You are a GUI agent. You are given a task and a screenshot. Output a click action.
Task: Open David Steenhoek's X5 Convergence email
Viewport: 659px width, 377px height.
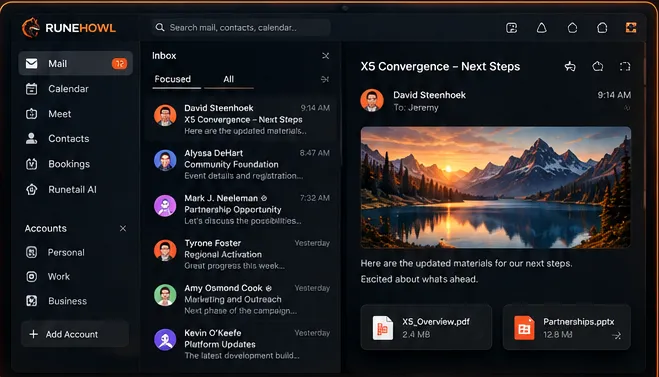tap(241, 119)
